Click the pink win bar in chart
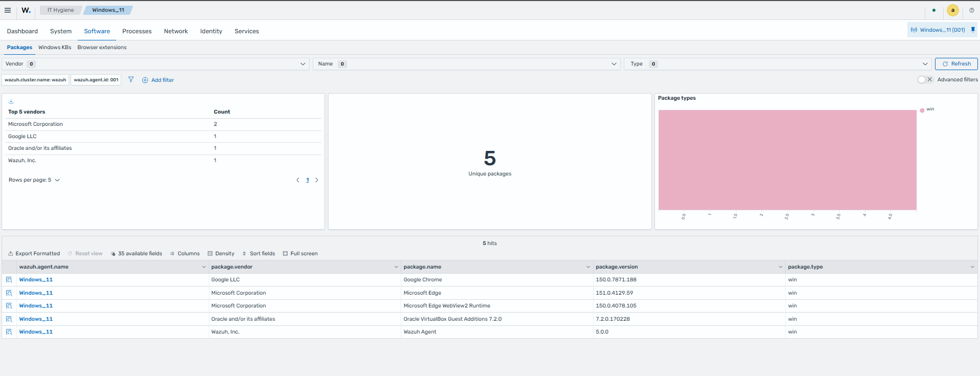This screenshot has width=980, height=376. pos(787,160)
